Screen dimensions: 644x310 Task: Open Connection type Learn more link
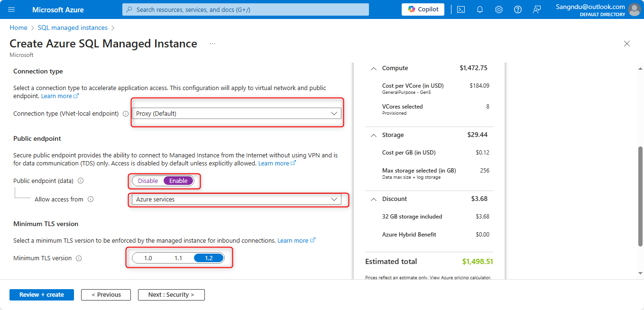(60, 96)
